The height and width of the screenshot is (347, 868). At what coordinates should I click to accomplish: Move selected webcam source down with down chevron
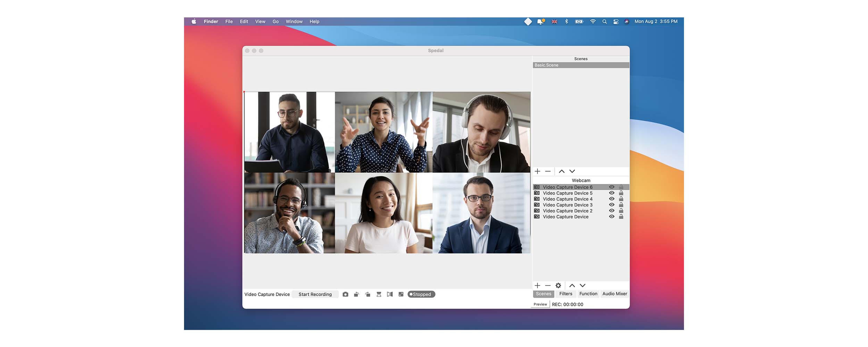click(x=583, y=286)
